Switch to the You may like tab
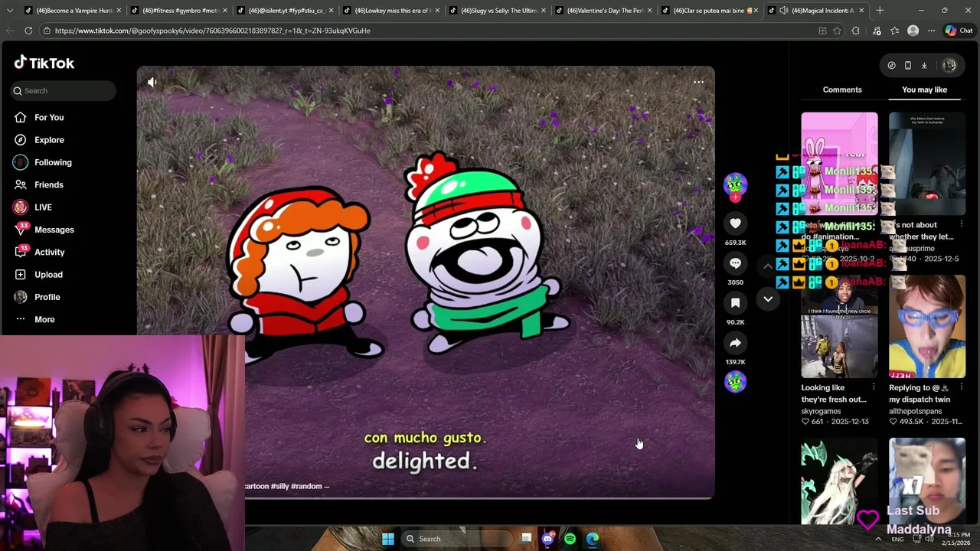The image size is (980, 551). click(x=924, y=90)
